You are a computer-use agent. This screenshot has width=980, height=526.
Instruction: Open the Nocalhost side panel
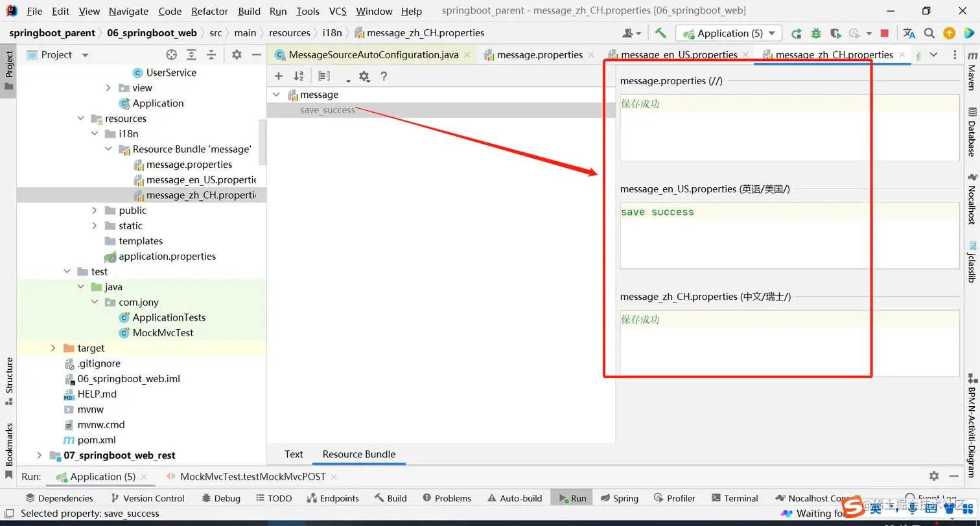[972, 199]
